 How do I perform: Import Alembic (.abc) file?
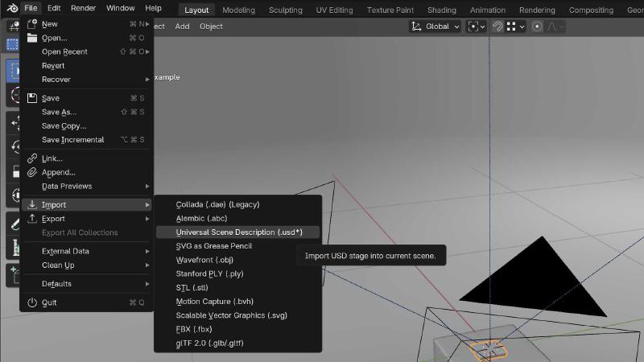point(237,218)
